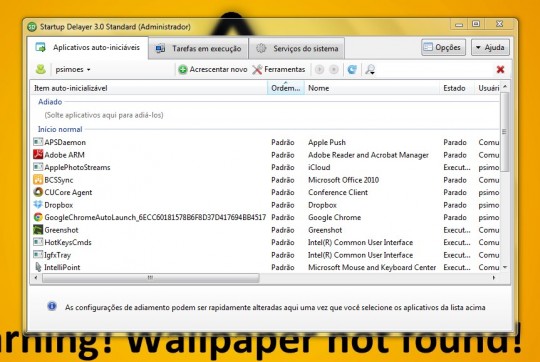Click the green user icon
Viewport: 540px width, 362px height.
click(x=41, y=69)
